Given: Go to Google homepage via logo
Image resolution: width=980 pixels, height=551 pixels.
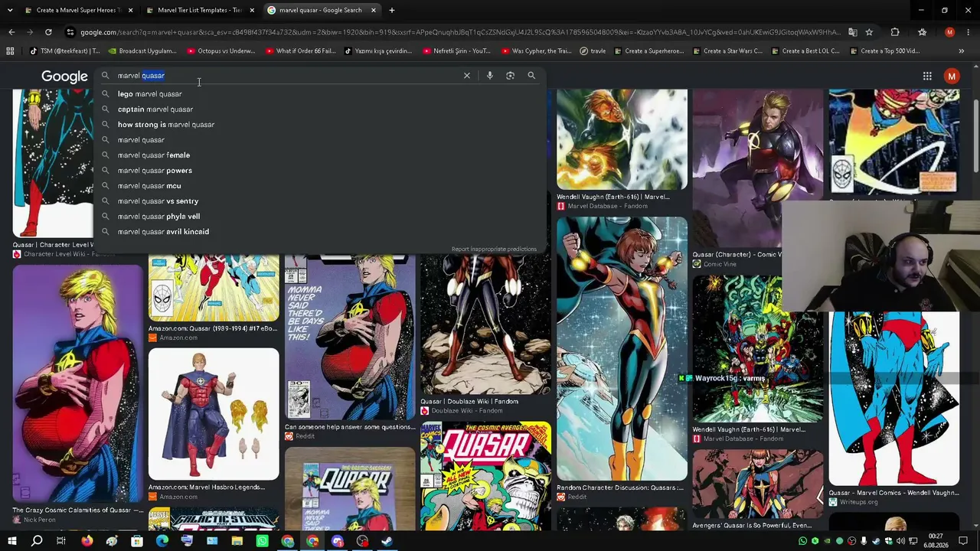Looking at the screenshot, I should coord(64,77).
